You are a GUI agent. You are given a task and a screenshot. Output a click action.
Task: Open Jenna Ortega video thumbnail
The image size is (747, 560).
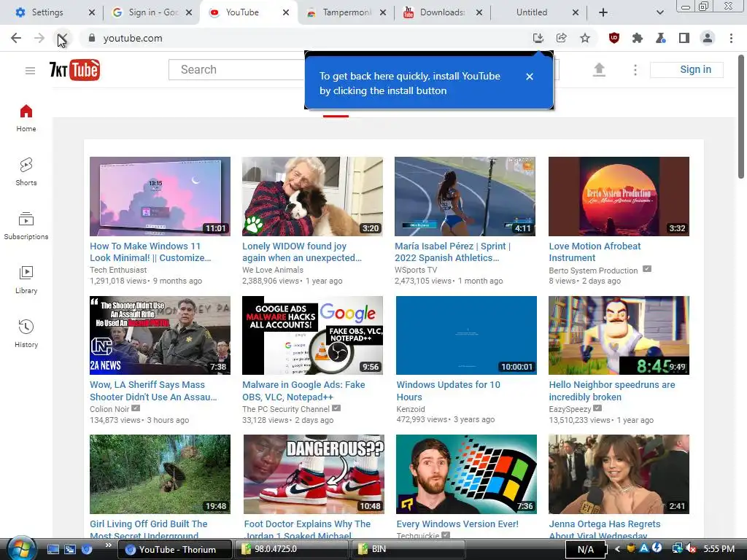click(x=619, y=474)
